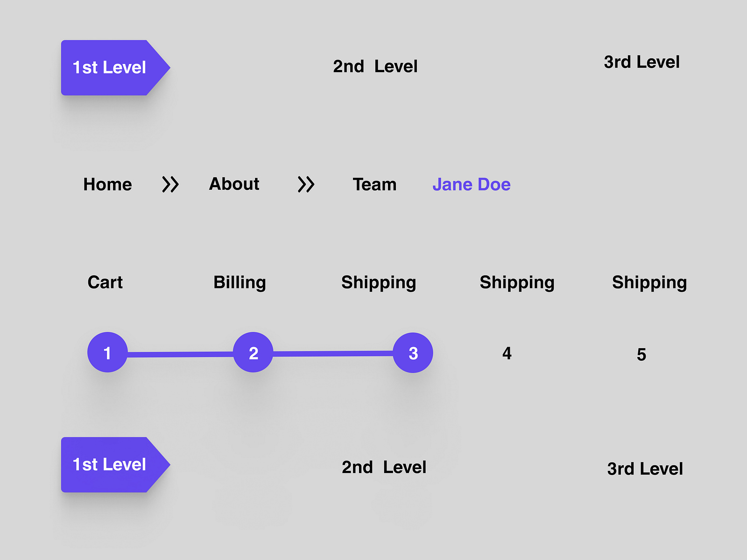Image resolution: width=747 pixels, height=560 pixels.
Task: Open the About breadcrumb link
Action: 234,184
